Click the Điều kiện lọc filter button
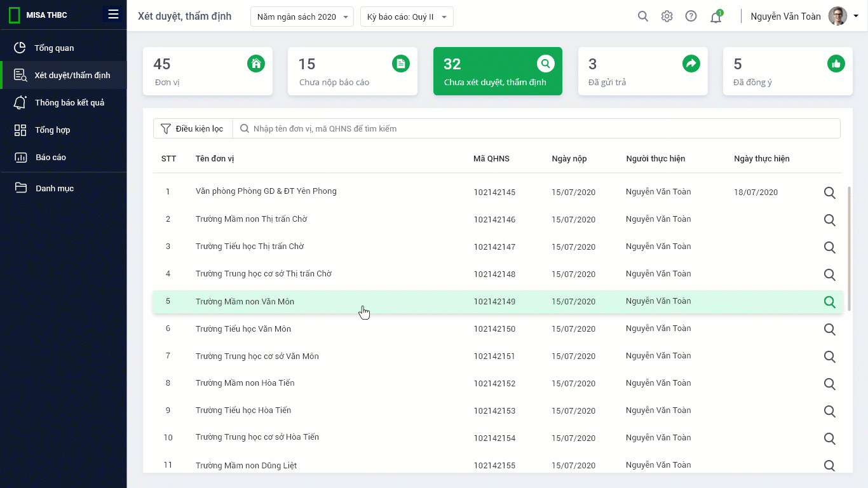This screenshot has height=488, width=868. [193, 128]
